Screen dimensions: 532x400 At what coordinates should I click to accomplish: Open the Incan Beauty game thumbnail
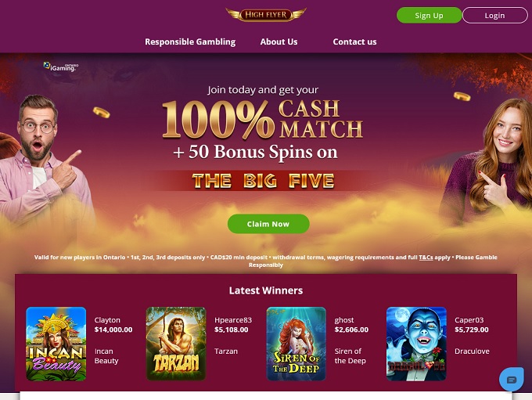pyautogui.click(x=56, y=344)
